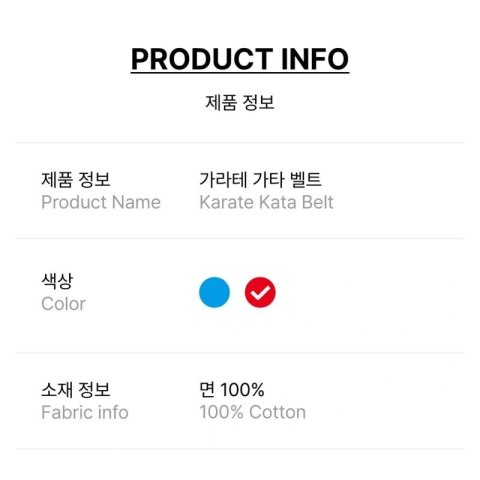Click the Product Name label

tap(101, 202)
